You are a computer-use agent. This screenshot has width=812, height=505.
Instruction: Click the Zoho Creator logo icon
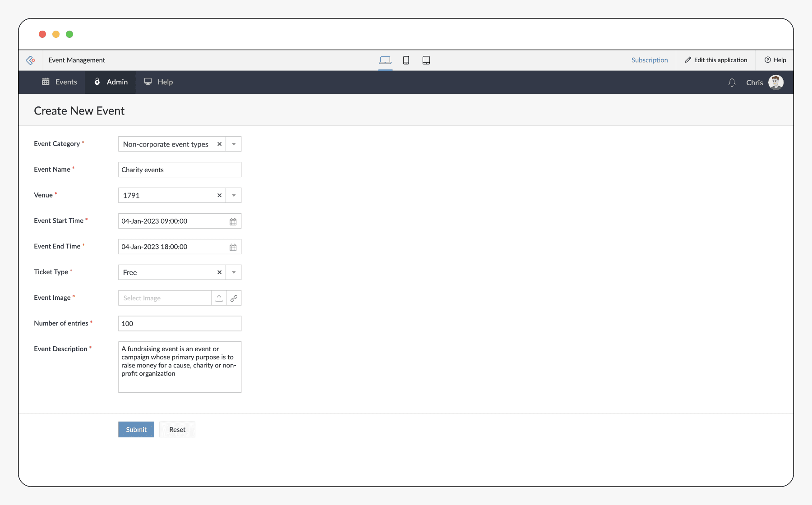pos(31,60)
